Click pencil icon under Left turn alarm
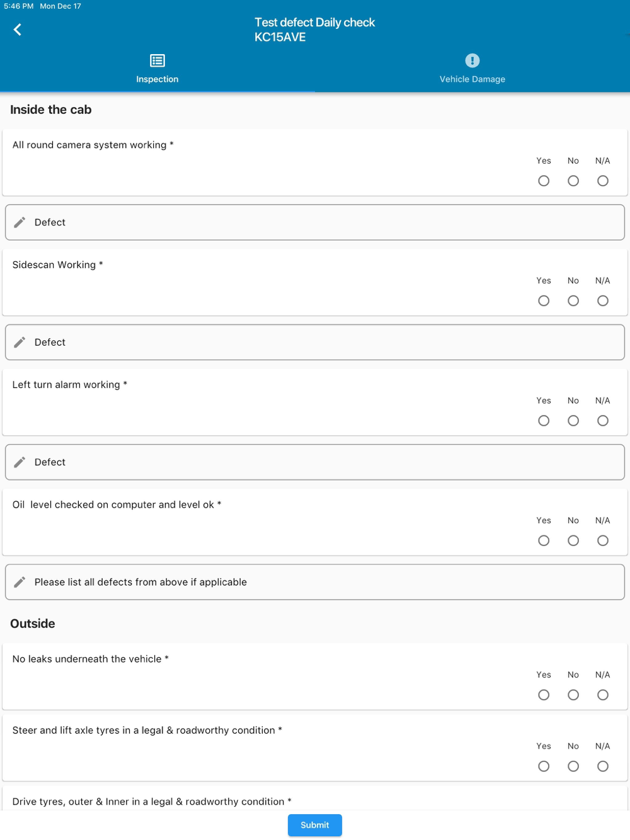The width and height of the screenshot is (630, 840). click(x=20, y=462)
